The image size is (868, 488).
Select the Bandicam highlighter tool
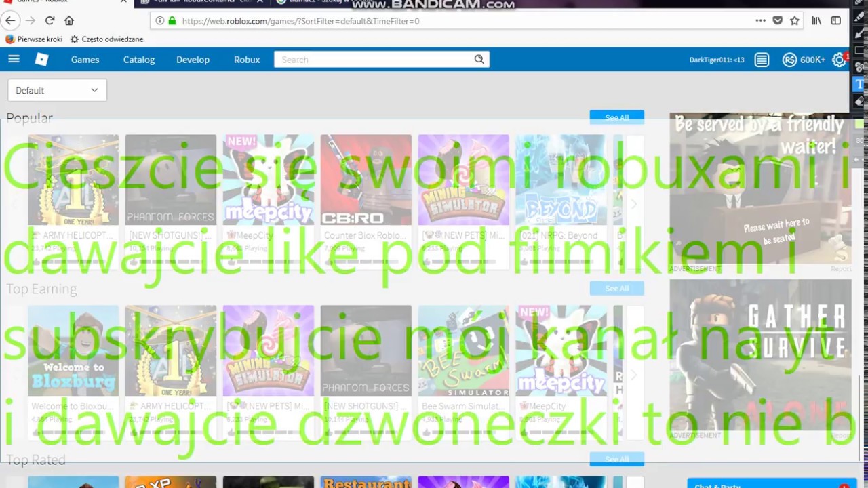pos(859,18)
